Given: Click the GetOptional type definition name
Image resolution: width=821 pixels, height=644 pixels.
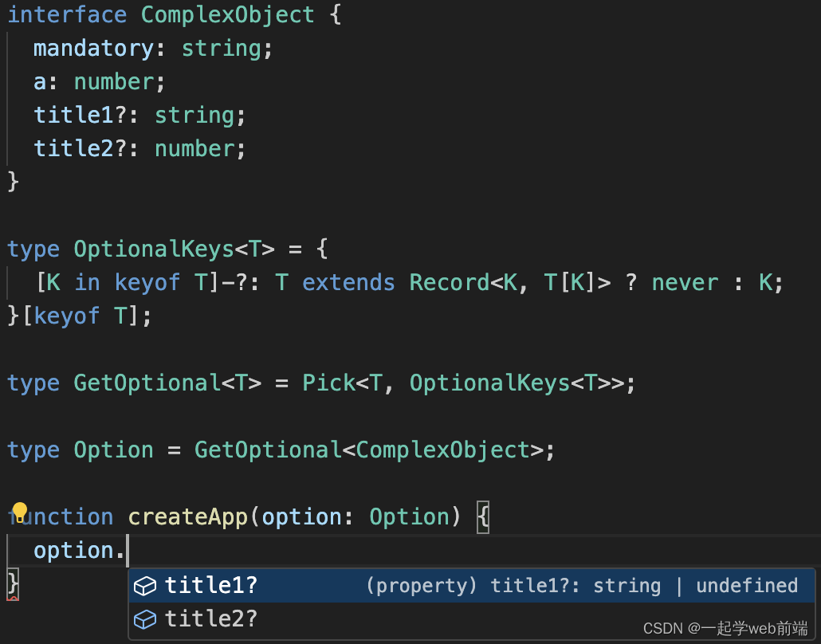Looking at the screenshot, I should [x=147, y=383].
